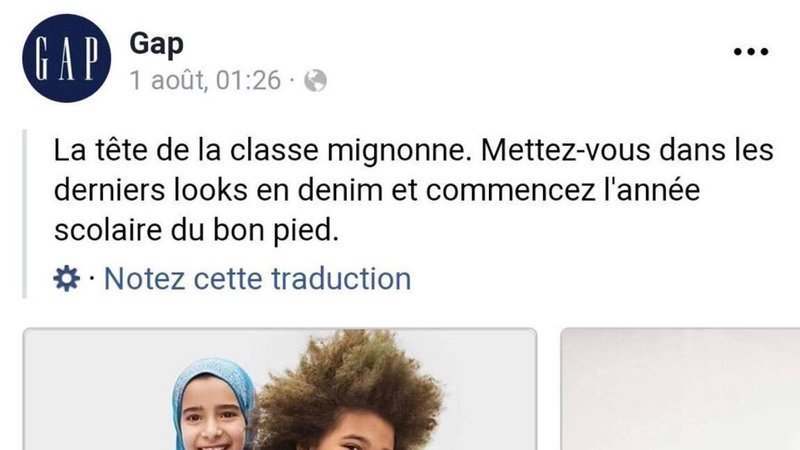
Task: Open the Gap profile picture logo
Action: 66,58
